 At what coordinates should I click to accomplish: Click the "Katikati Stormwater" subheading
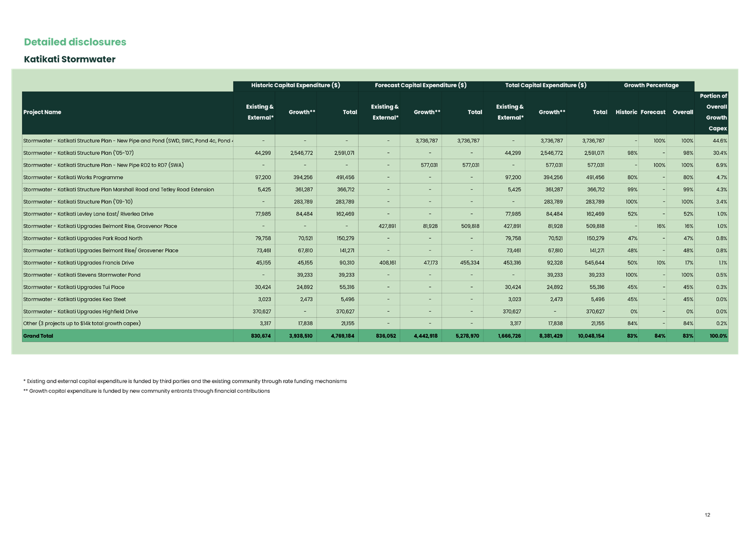(x=69, y=59)
